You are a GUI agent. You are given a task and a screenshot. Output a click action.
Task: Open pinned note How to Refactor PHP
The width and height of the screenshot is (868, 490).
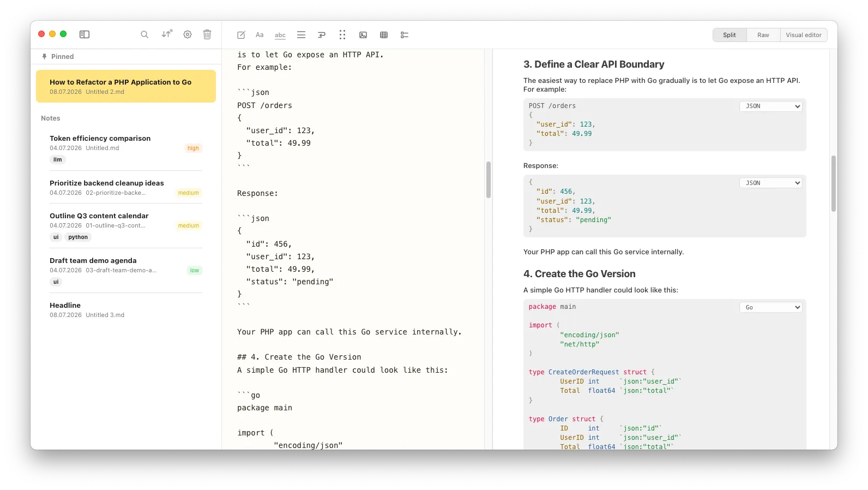point(126,86)
